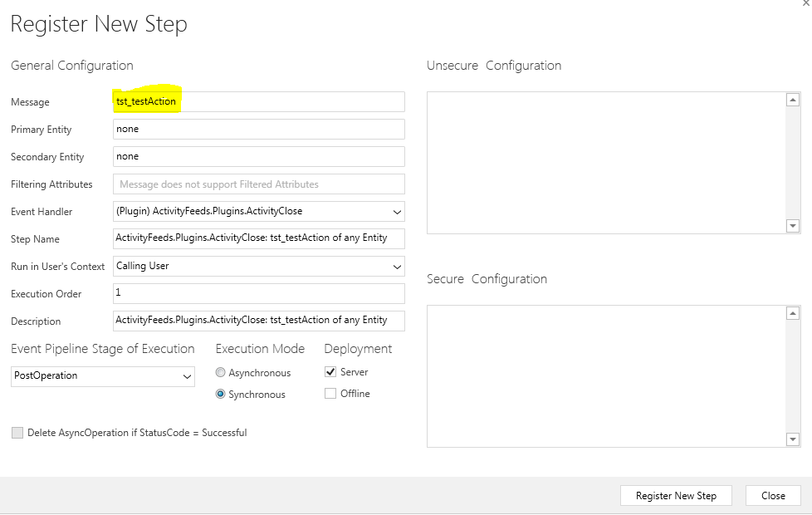Click into the Secondary Entity field
Screen dimensions: 812x515
258,156
